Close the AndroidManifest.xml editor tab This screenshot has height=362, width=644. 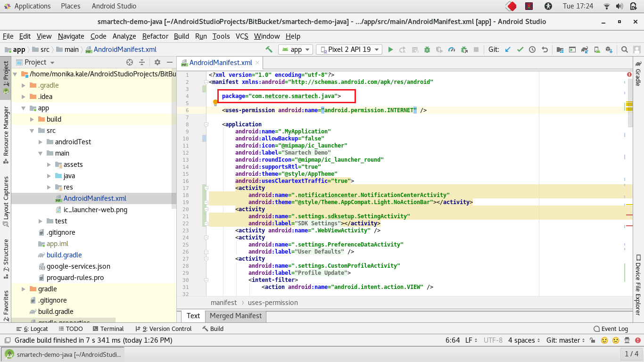point(257,62)
